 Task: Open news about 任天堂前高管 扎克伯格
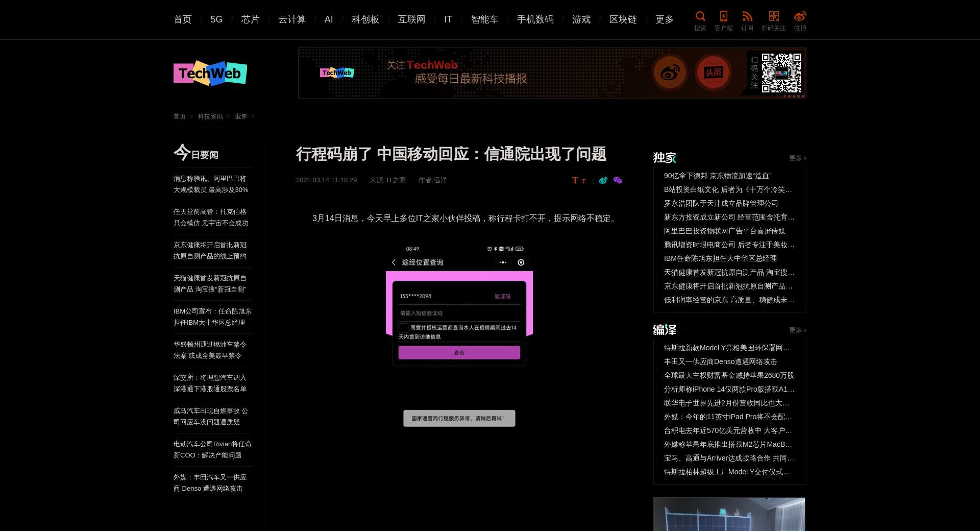(x=211, y=218)
